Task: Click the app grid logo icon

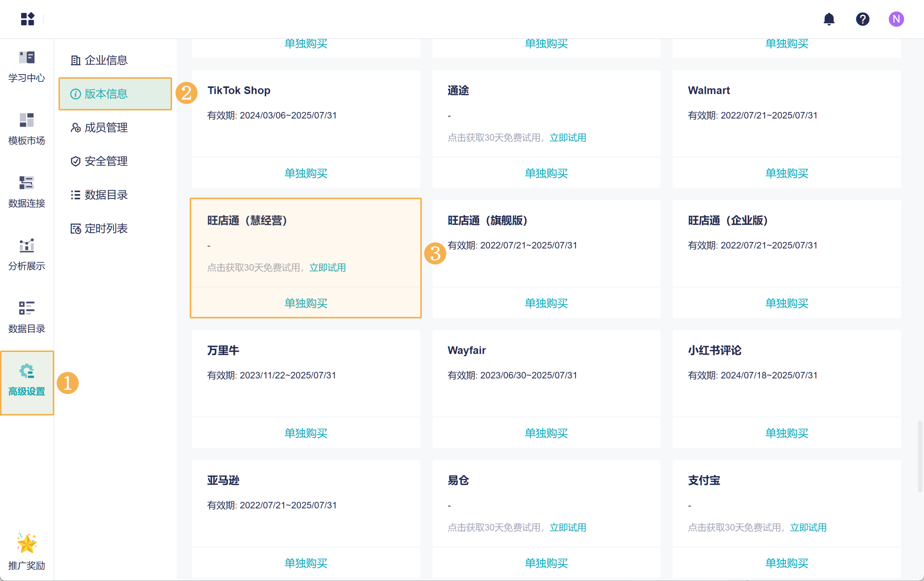Action: tap(27, 19)
